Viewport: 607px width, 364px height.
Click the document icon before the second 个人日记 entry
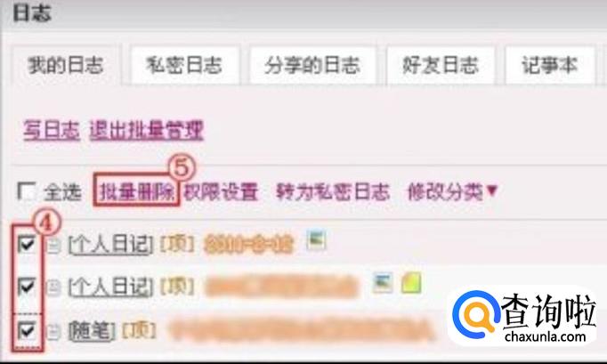(53, 287)
